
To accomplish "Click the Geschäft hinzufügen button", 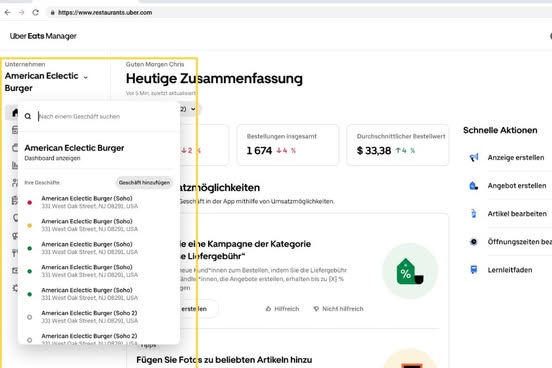I will pyautogui.click(x=144, y=182).
